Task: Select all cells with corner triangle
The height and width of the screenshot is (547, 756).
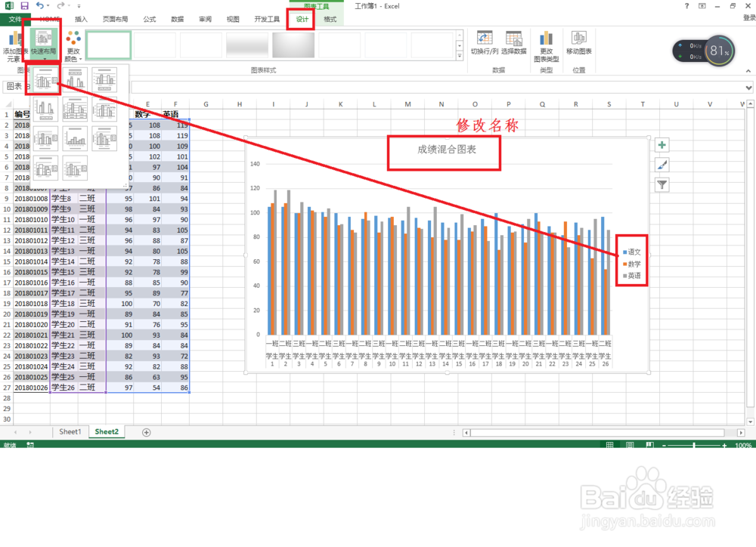Action: pyautogui.click(x=8, y=104)
